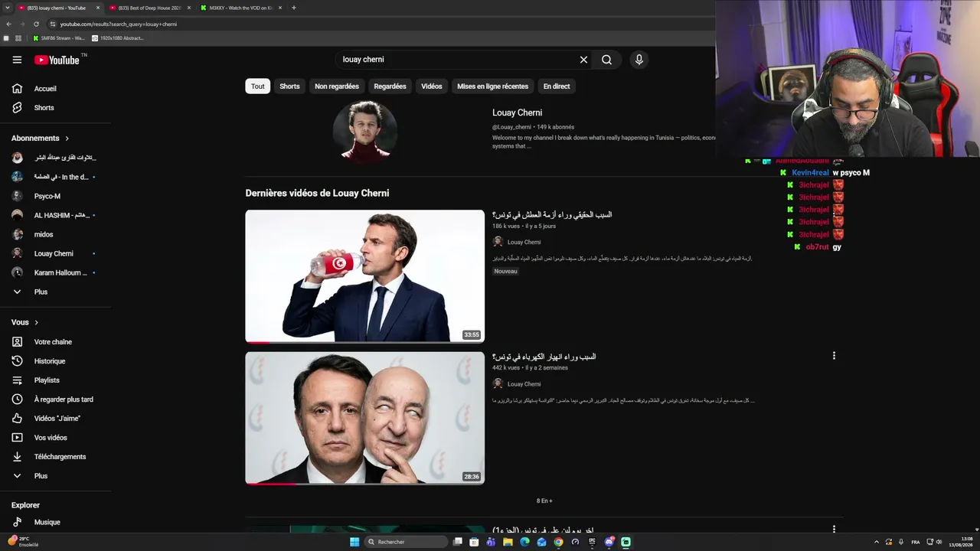The width and height of the screenshot is (980, 551).
Task: Go back in the browser
Action: pos(9,24)
